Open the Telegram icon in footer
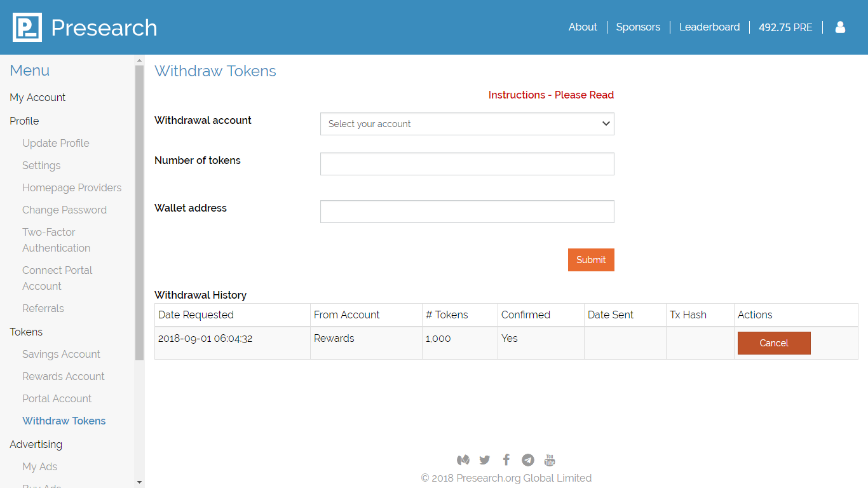The image size is (868, 488). tap(528, 460)
